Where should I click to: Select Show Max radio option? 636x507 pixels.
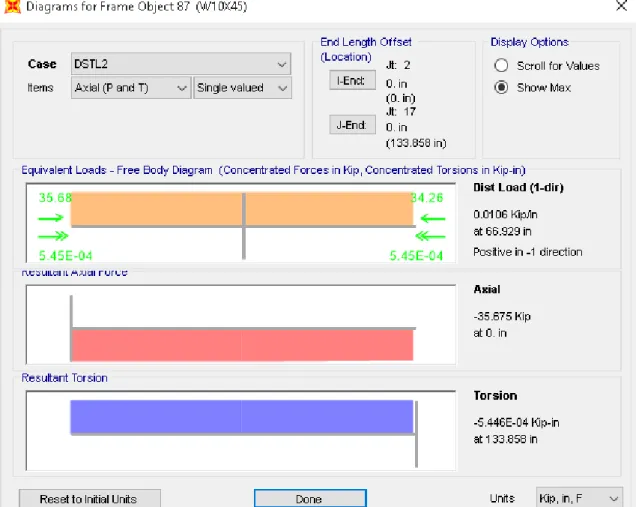click(501, 87)
